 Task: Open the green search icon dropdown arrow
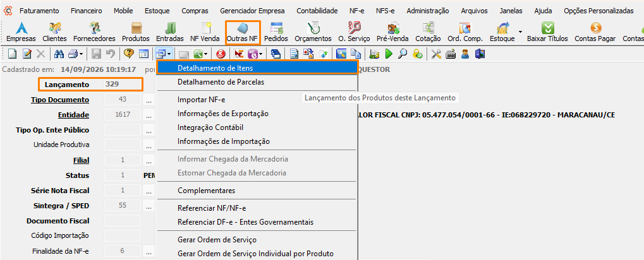(x=206, y=54)
